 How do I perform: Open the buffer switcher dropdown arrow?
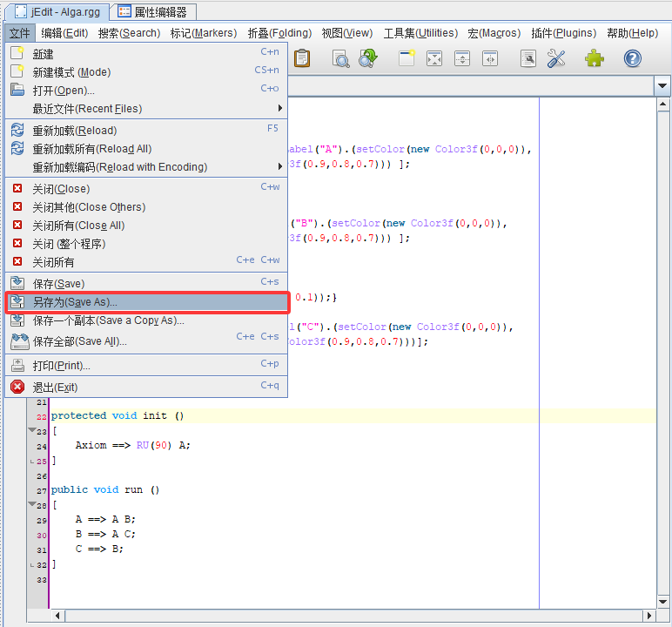pos(662,85)
